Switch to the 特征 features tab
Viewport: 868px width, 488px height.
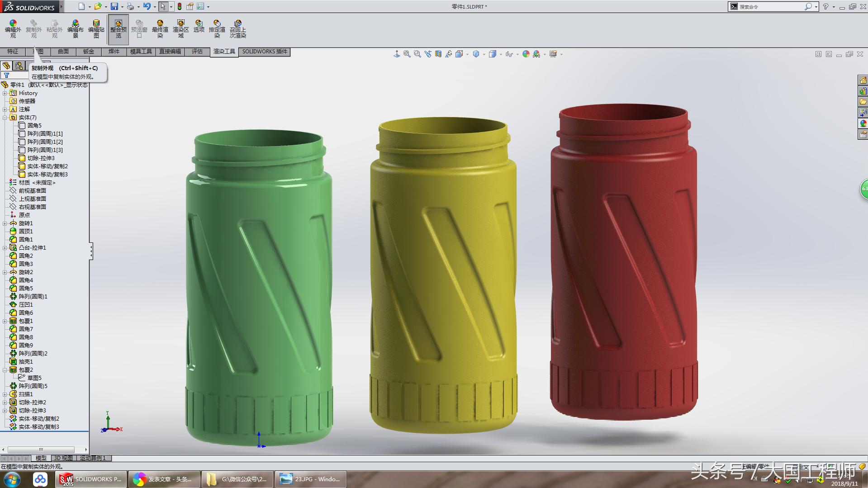click(13, 52)
